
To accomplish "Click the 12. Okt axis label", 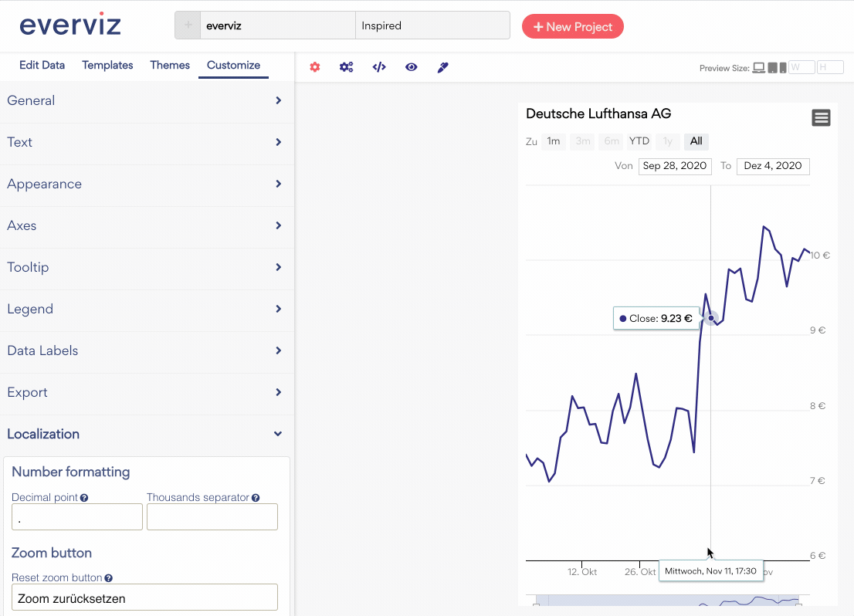I will [582, 572].
